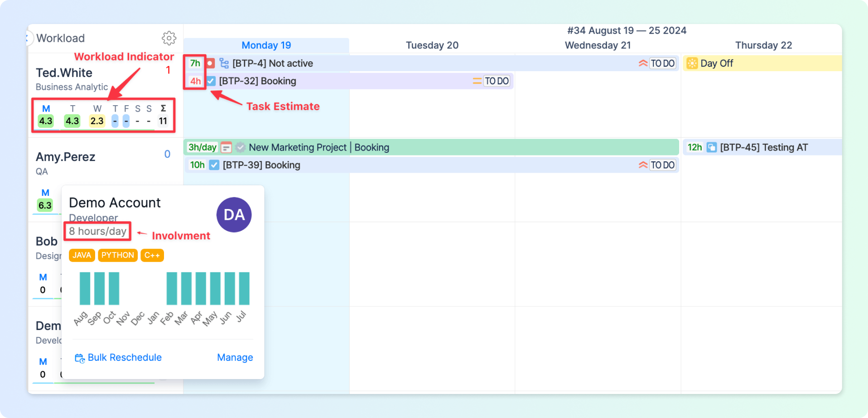Click the subtask hierarchy icon on BTP-4

(x=224, y=63)
